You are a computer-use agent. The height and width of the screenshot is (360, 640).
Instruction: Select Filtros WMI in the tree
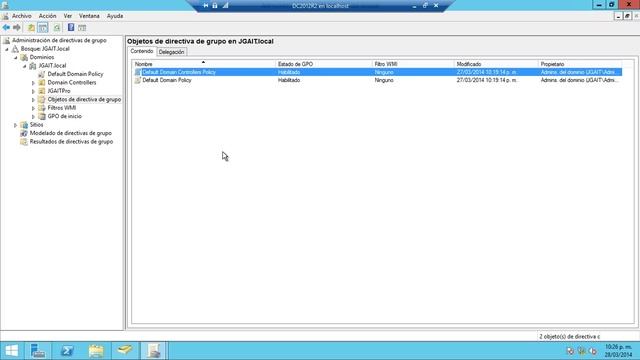(x=62, y=108)
